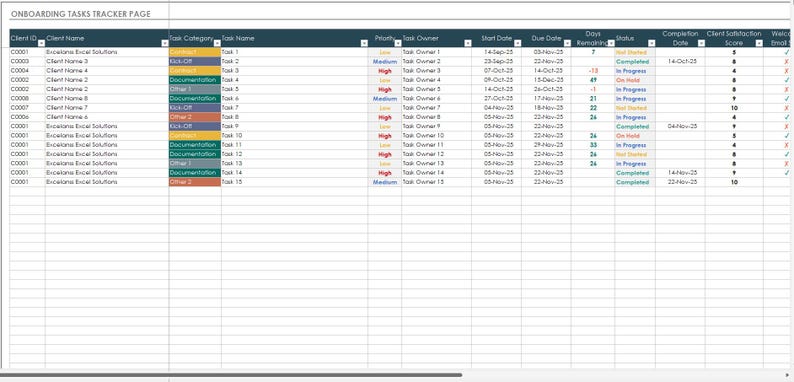Select the Not Started status for Task 1

(x=635, y=52)
